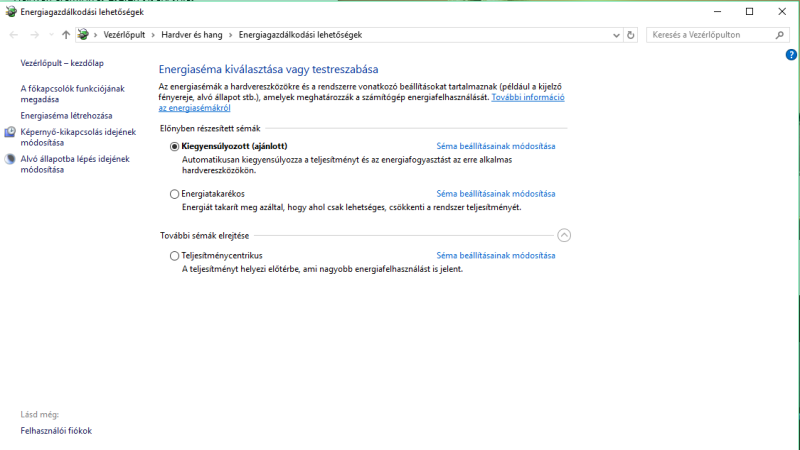Click the sleep moon icon in sidebar

10,159
